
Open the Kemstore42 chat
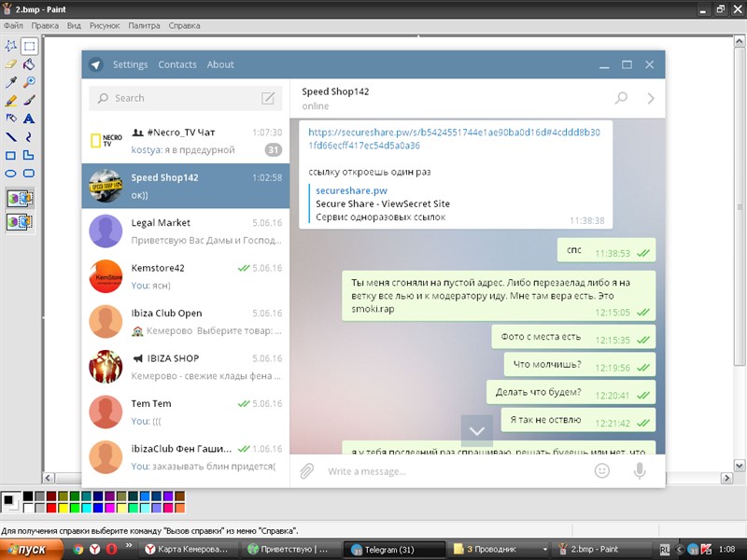(x=186, y=276)
